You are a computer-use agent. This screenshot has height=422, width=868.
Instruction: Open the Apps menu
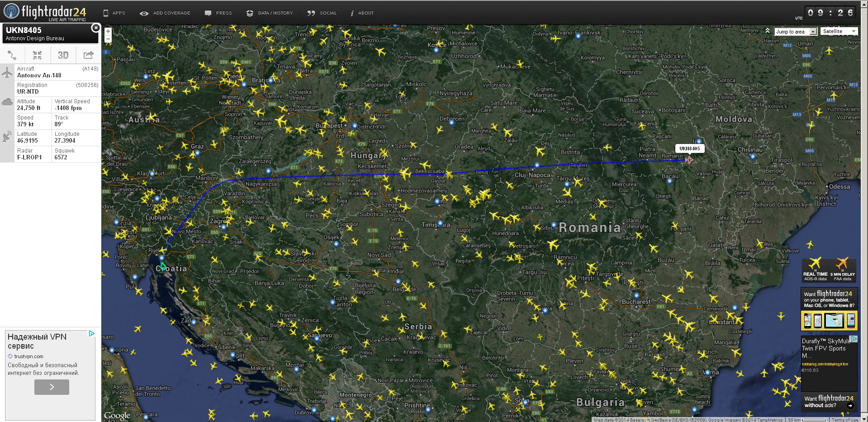click(x=114, y=13)
